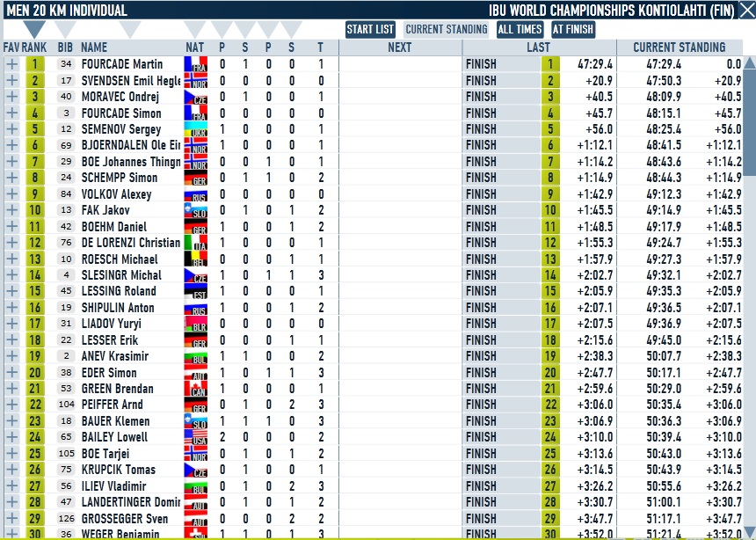Favorite BOE Johannes Thingnes with plus icon
756x540 pixels.
point(12,162)
